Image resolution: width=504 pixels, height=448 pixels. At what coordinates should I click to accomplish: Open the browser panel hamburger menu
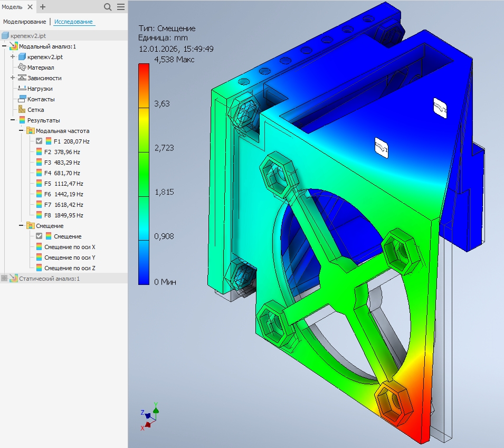(121, 7)
